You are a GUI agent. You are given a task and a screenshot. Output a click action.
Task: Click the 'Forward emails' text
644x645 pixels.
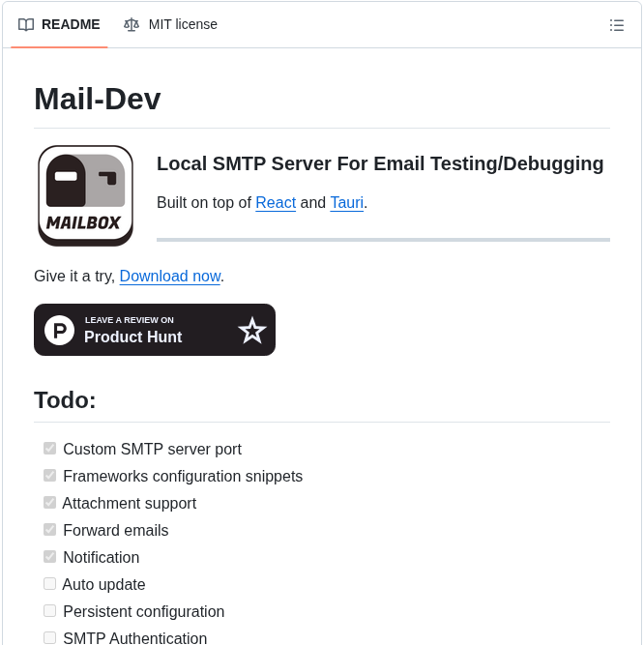116,531
